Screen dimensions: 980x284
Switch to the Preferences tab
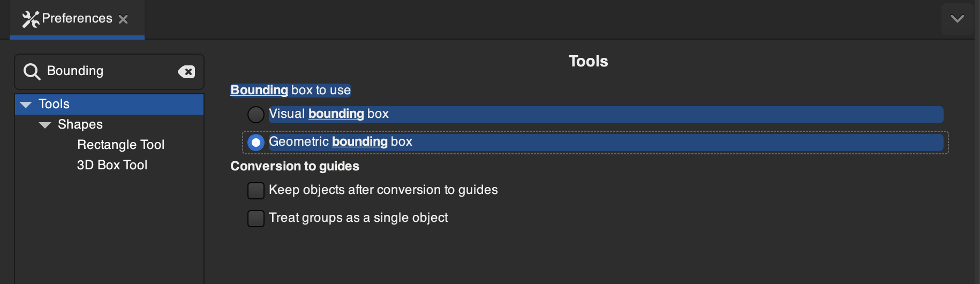(77, 19)
